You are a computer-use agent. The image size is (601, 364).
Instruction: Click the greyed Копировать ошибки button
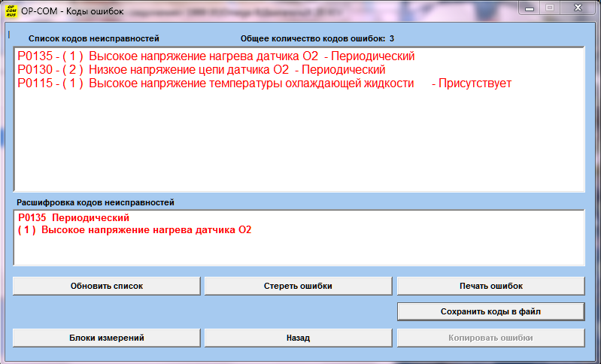pos(490,338)
